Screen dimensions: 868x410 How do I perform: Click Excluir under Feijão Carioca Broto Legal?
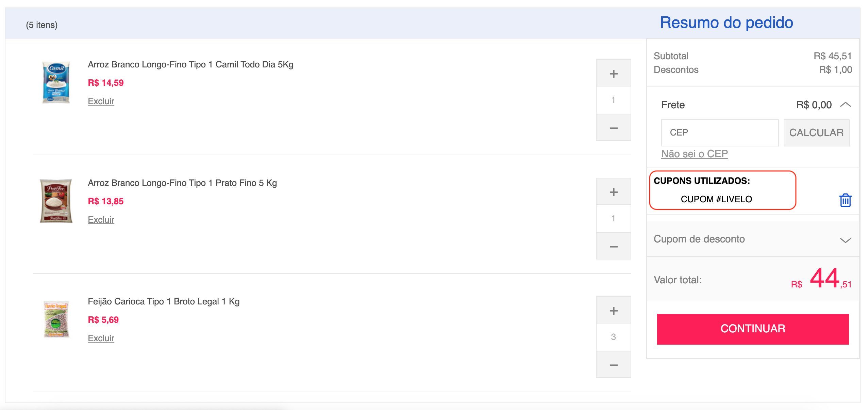(101, 338)
